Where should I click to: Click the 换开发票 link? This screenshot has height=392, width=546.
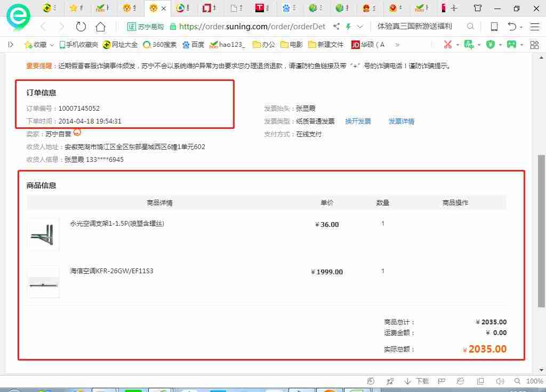click(358, 121)
